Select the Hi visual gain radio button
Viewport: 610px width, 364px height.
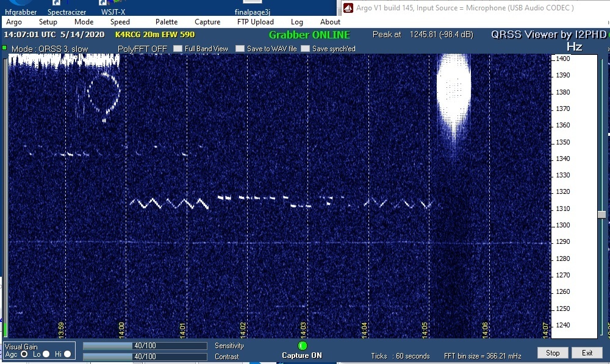[67, 354]
